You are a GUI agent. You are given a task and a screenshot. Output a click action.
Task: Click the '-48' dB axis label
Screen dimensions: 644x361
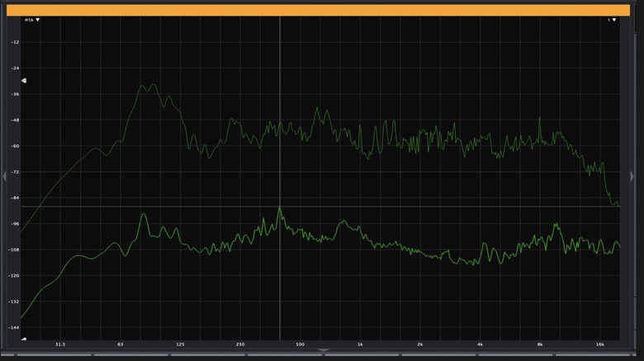coord(15,120)
